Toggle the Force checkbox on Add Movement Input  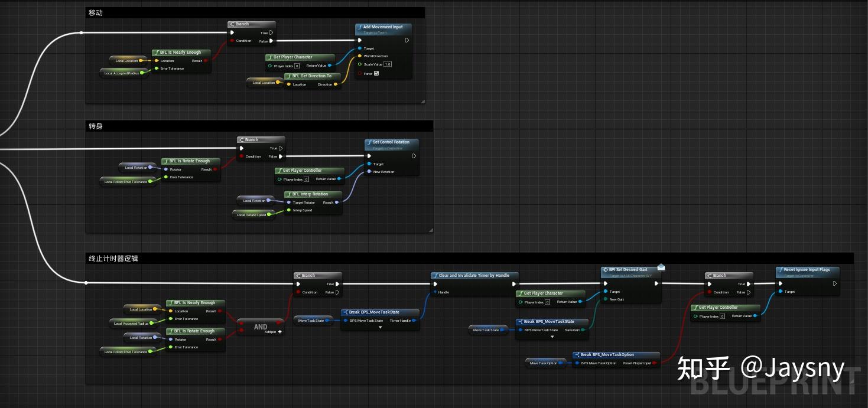tap(376, 74)
